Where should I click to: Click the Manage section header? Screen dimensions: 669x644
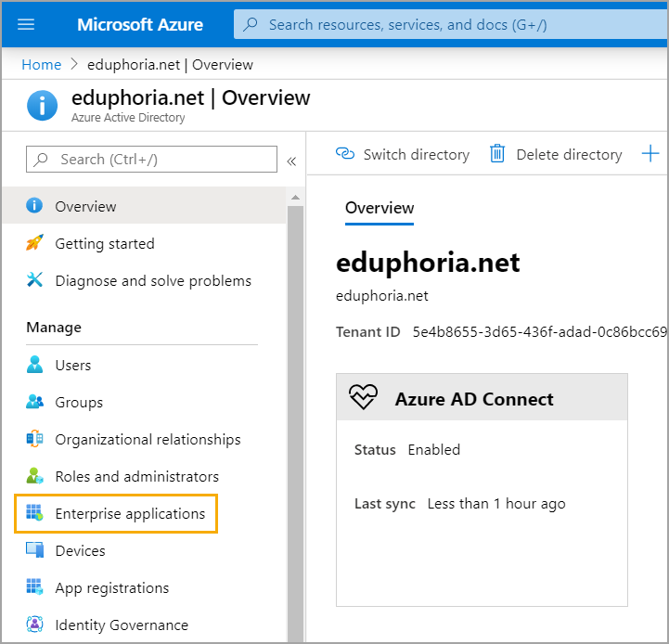(x=54, y=328)
